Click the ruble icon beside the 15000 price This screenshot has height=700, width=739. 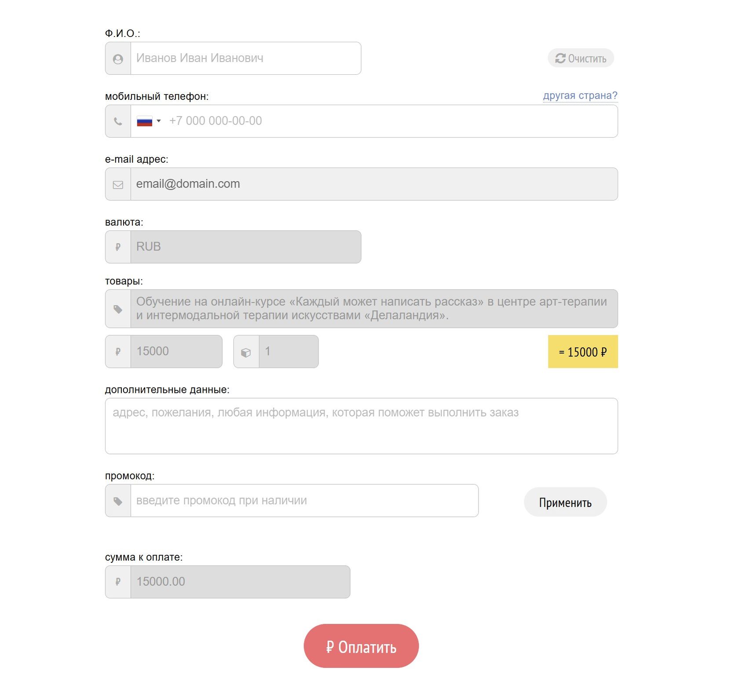118,352
